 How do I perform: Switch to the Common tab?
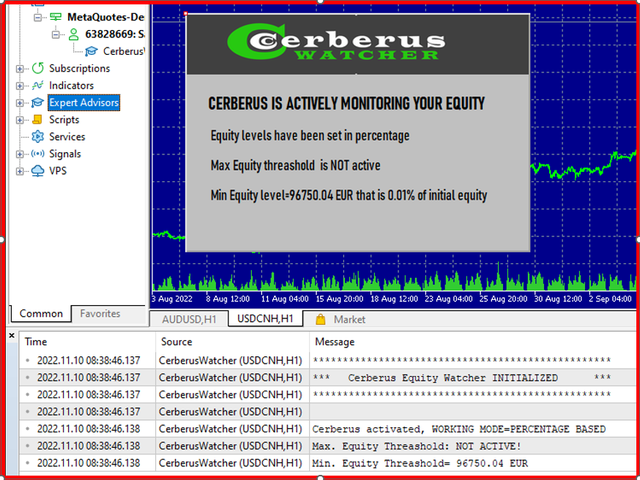click(41, 313)
